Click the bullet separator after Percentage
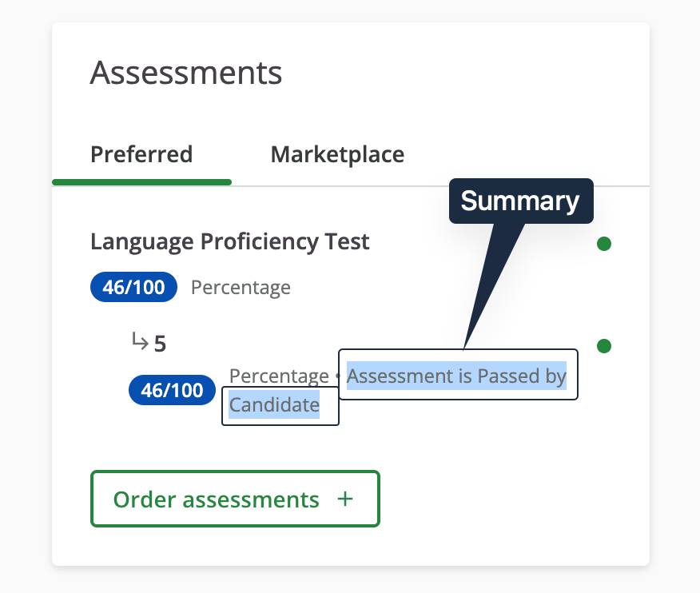Screen dimensions: 700x593 tap(336, 376)
